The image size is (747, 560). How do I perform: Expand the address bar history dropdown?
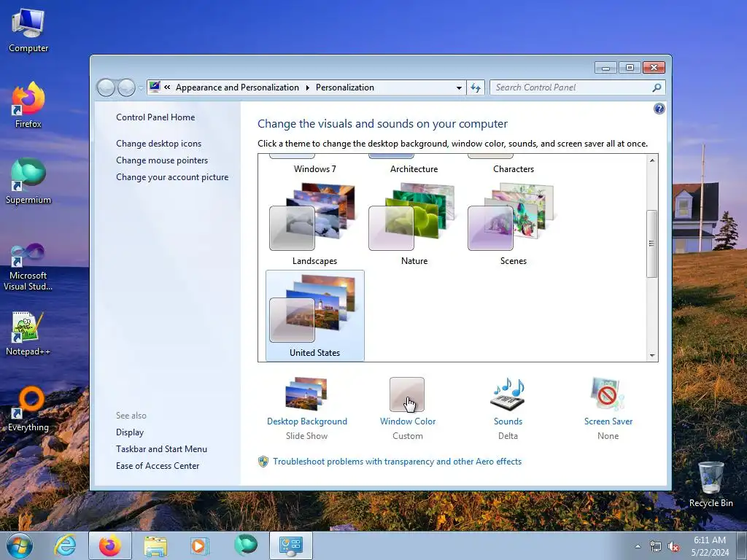click(x=459, y=87)
